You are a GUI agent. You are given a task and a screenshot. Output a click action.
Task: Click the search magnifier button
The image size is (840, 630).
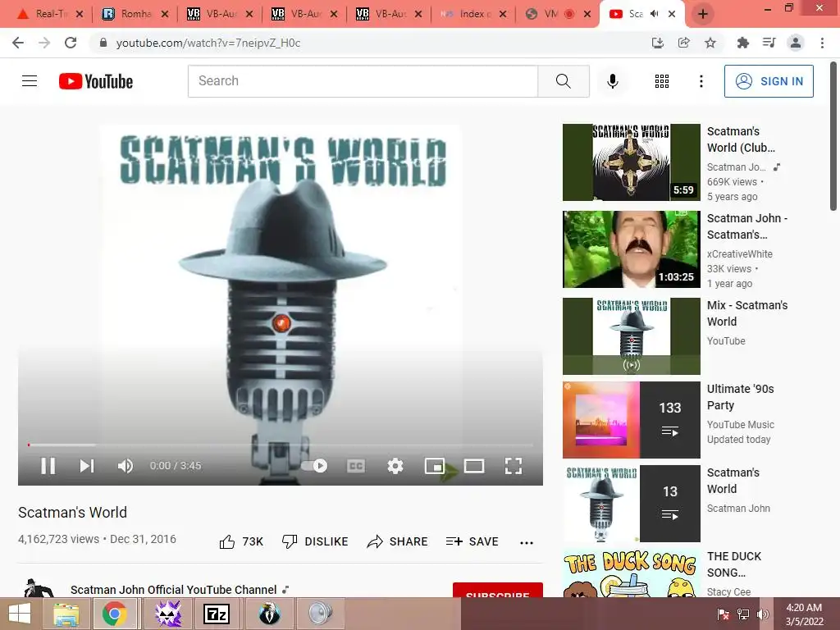click(x=563, y=81)
